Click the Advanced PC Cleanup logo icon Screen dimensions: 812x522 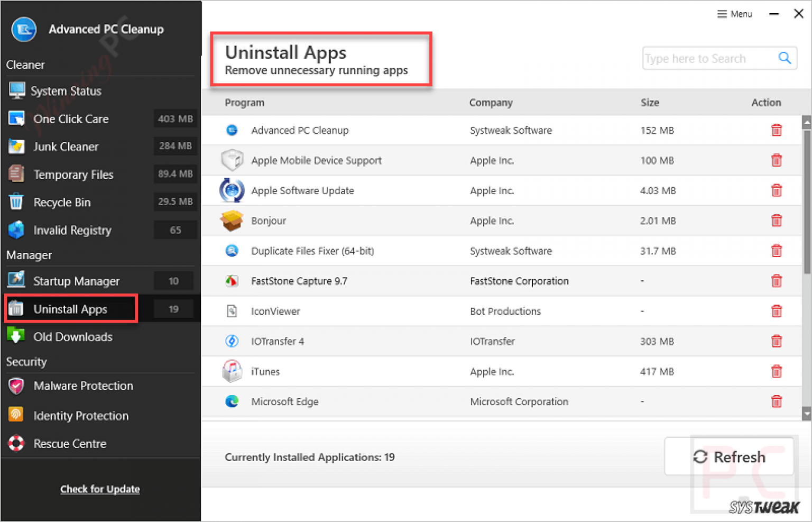[x=24, y=29]
